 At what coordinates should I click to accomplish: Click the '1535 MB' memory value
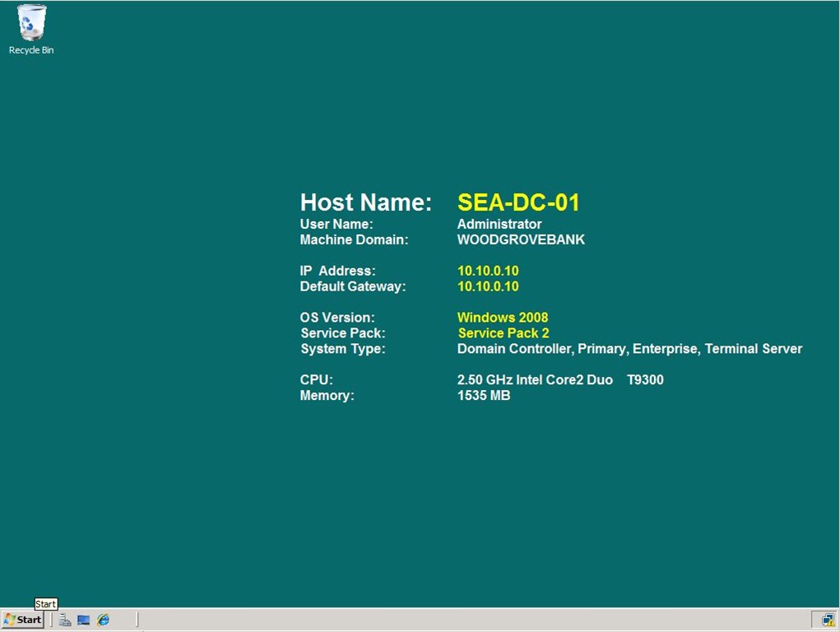pos(484,396)
